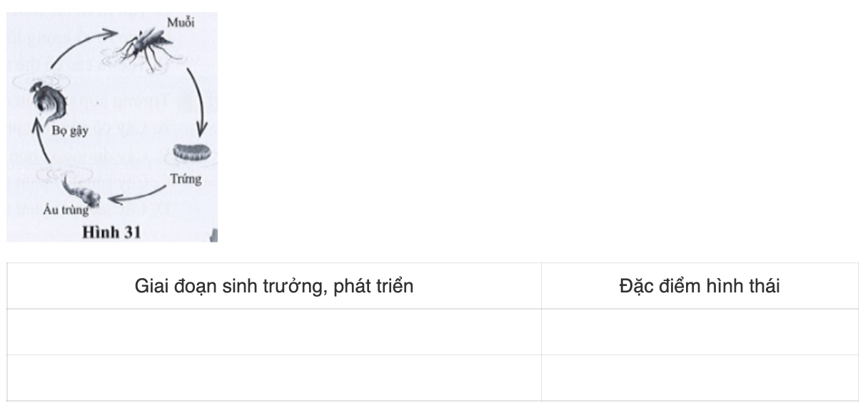The image size is (868, 408).
Task: Click last row cell under Giai đoạn column
Action: point(274,378)
